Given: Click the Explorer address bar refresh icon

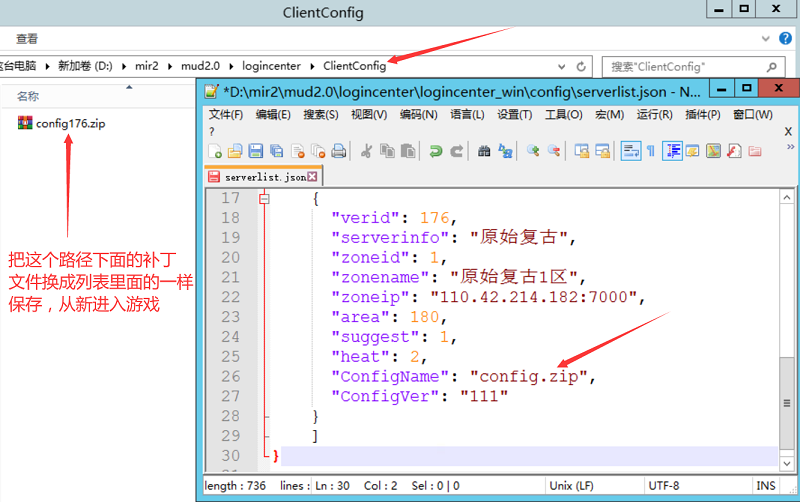Looking at the screenshot, I should tap(581, 66).
